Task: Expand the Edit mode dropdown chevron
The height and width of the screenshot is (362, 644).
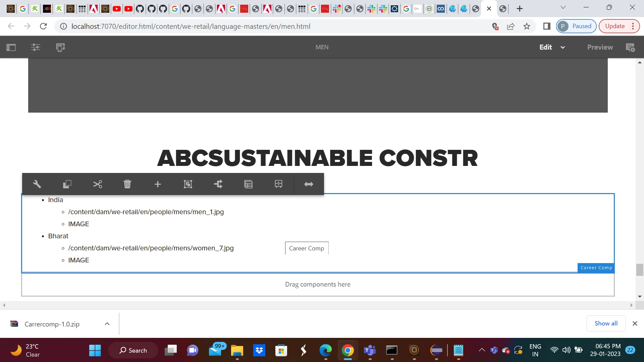Action: [563, 48]
